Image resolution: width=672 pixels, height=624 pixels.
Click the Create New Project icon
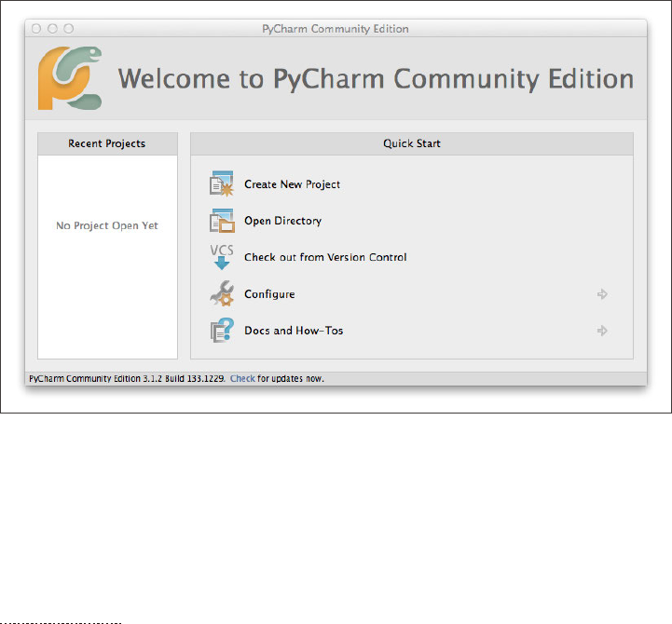222,183
